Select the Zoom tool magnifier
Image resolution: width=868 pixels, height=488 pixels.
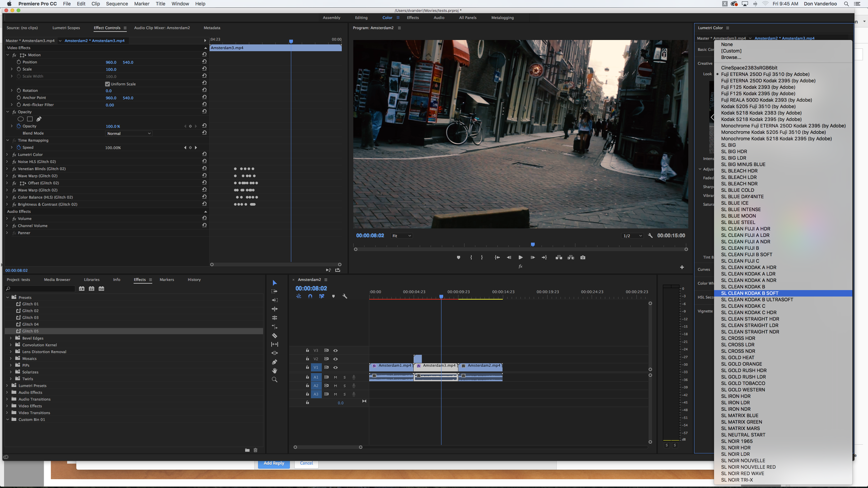[275, 380]
